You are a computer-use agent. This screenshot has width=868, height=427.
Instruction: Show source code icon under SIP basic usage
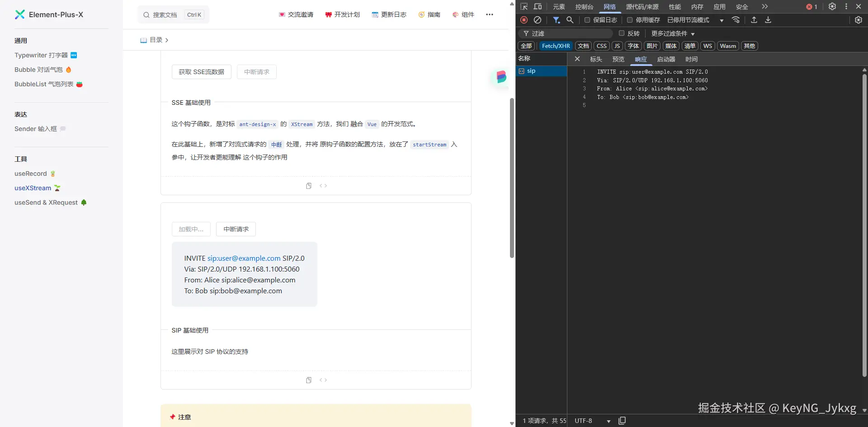323,380
